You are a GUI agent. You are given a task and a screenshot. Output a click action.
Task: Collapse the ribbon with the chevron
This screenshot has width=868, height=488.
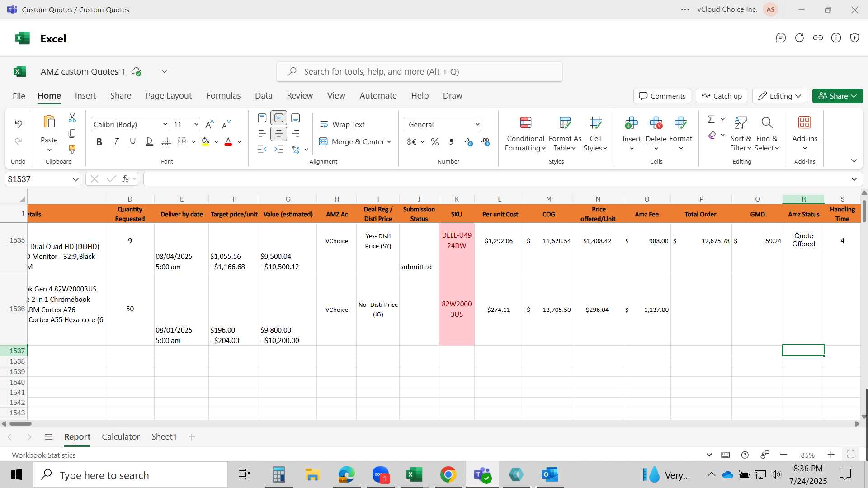click(854, 161)
